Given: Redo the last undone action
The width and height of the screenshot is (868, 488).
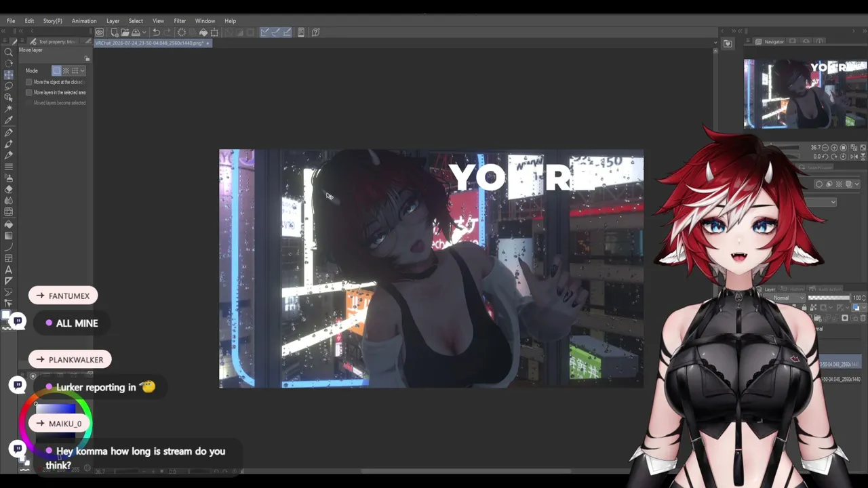Looking at the screenshot, I should (167, 32).
